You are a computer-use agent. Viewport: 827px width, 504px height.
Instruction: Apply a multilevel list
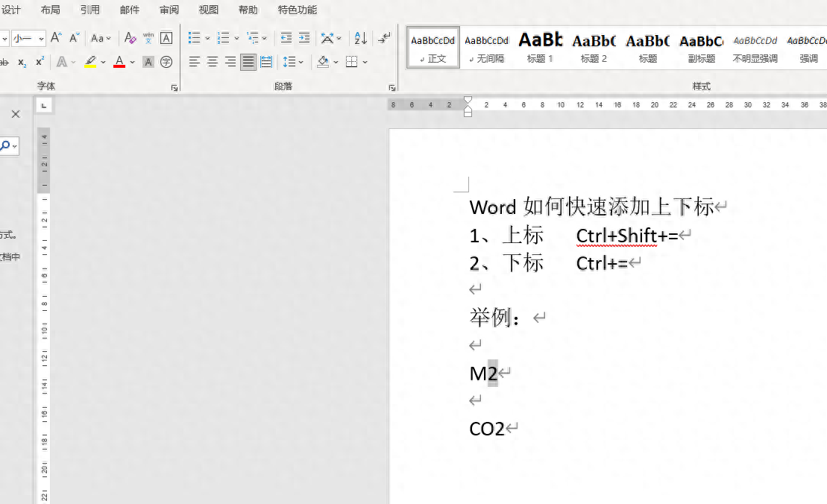(x=253, y=38)
